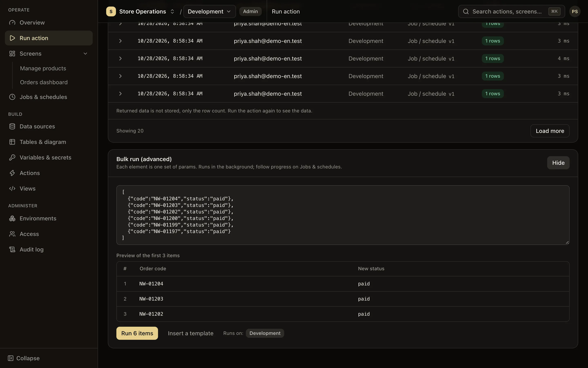Open Jobs & schedules clock icon
This screenshot has width=588, height=368.
point(12,97)
